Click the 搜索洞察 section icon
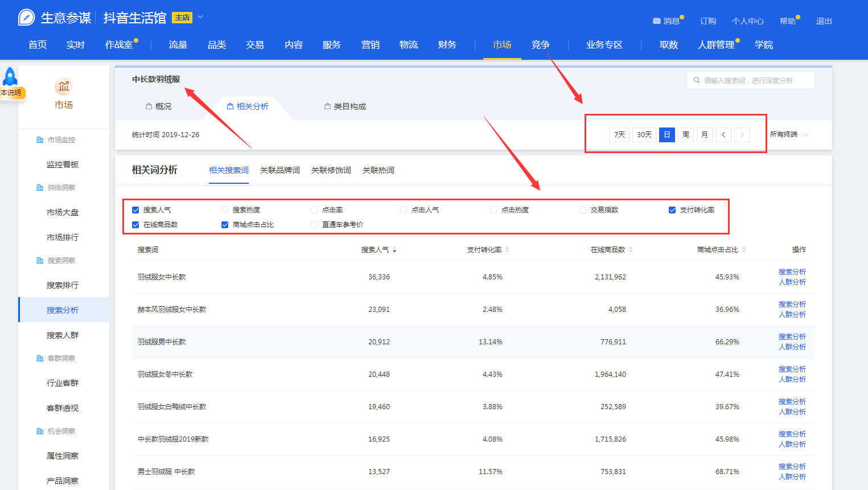868x490 pixels. pos(40,261)
